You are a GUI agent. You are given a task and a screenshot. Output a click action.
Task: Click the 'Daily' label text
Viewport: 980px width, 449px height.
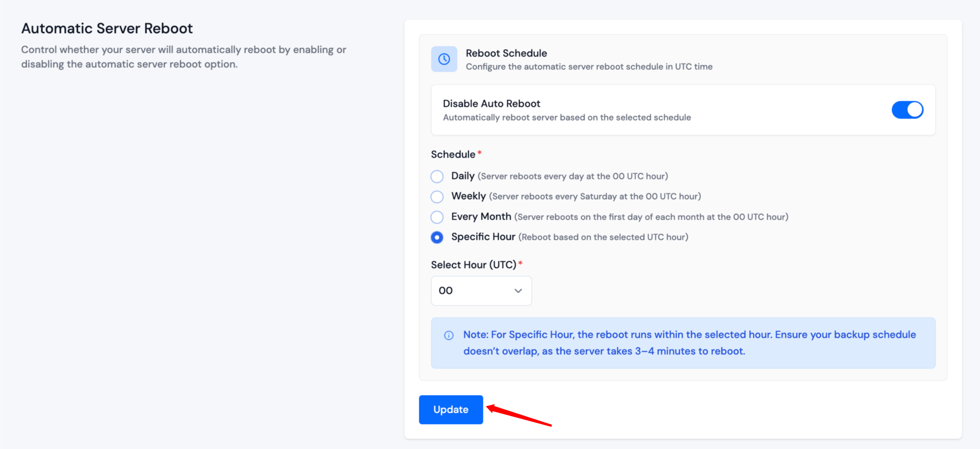[463, 176]
